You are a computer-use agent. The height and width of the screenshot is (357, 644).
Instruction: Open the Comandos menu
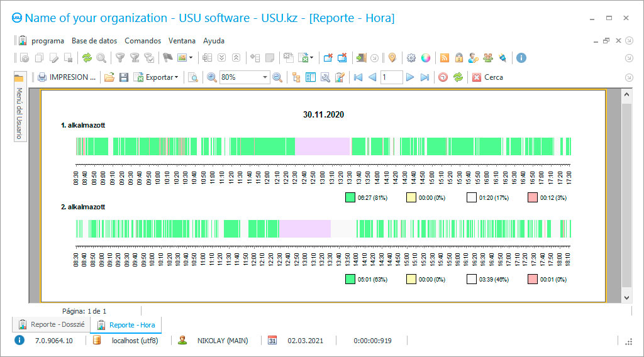click(143, 41)
